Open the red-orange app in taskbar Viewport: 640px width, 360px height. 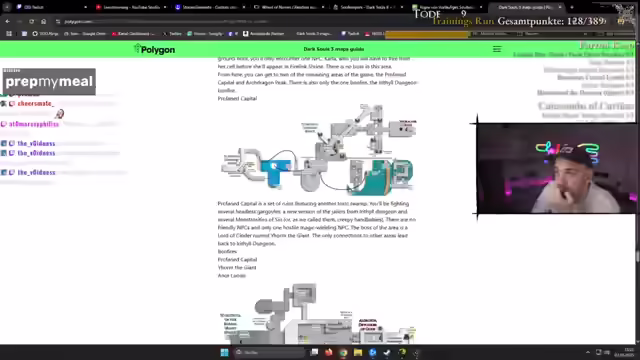point(329,352)
